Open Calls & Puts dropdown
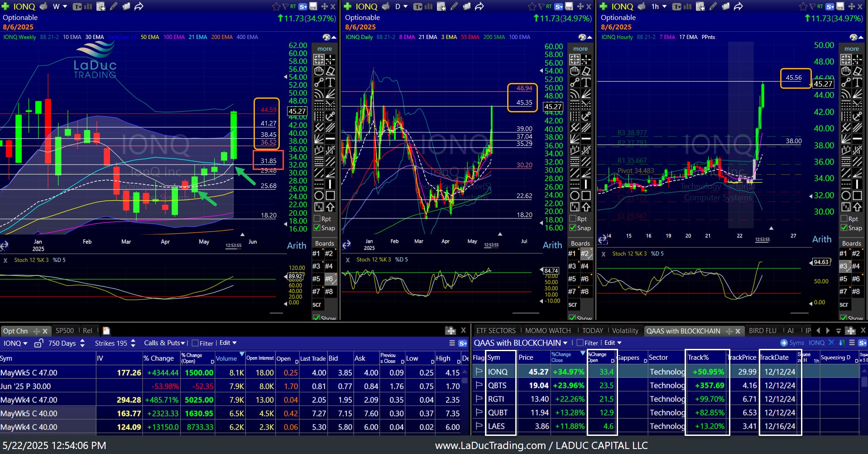 pyautogui.click(x=164, y=343)
